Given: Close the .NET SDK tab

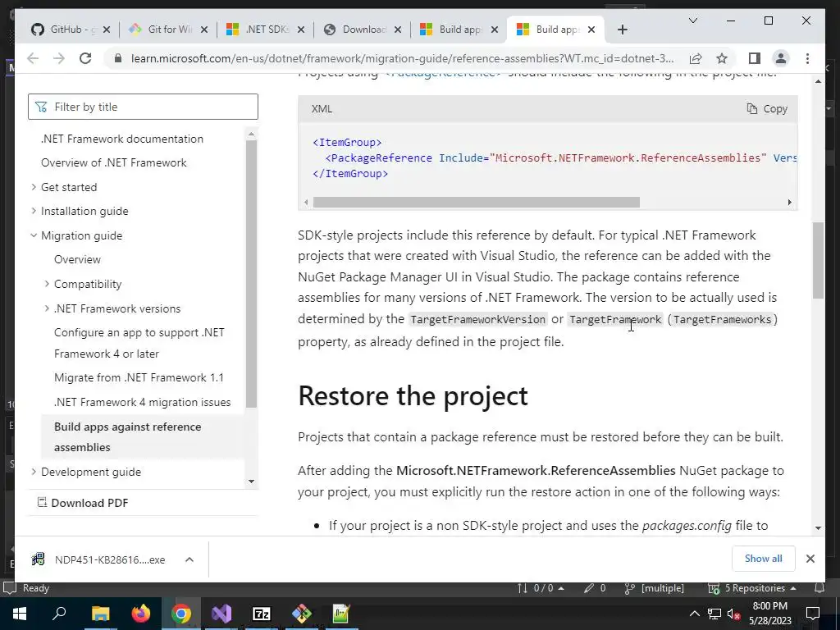Looking at the screenshot, I should pos(300,30).
